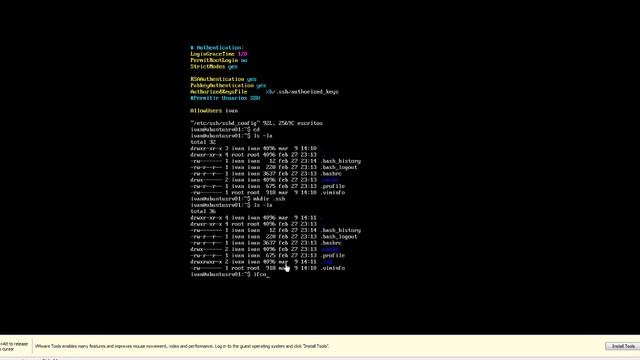This screenshot has height=360, width=640.
Task: Click the 'StrictModes yes' line
Action: [214, 67]
